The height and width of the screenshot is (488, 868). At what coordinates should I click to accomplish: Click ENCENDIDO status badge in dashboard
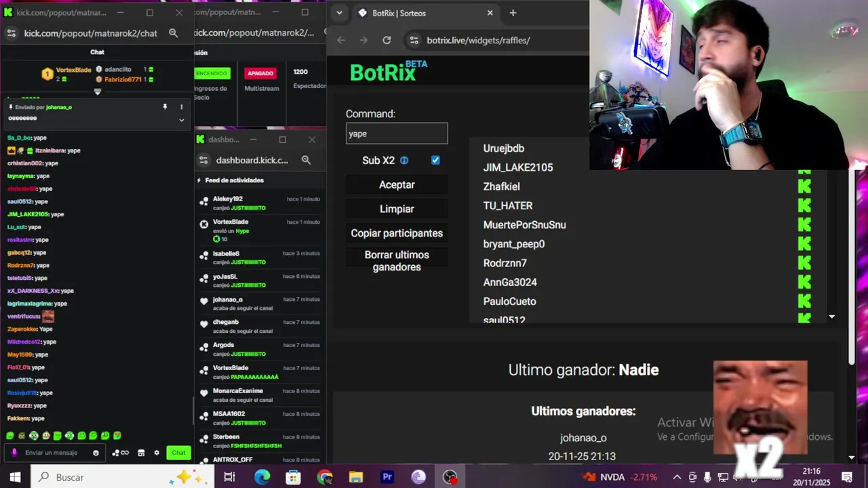click(212, 73)
